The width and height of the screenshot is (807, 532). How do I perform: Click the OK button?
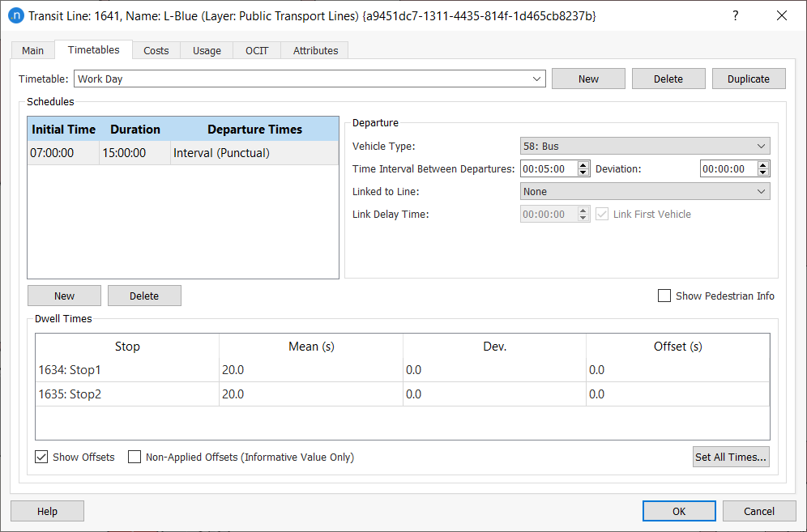(x=679, y=511)
